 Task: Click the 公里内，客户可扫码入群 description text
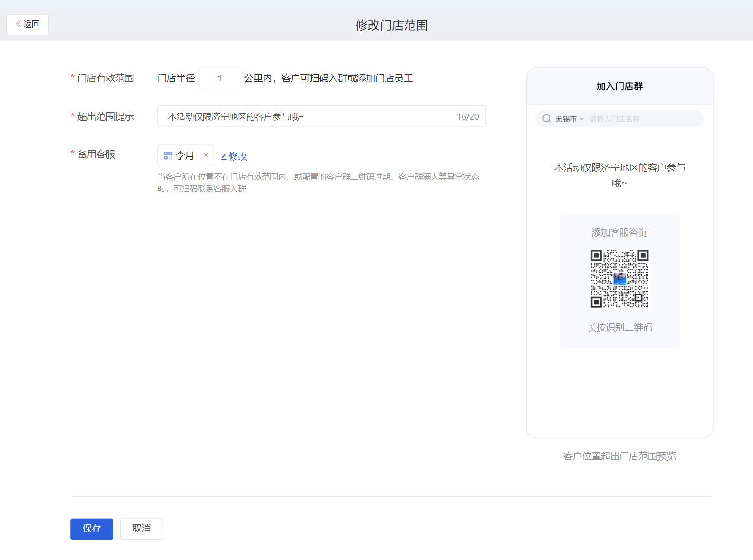[x=328, y=78]
